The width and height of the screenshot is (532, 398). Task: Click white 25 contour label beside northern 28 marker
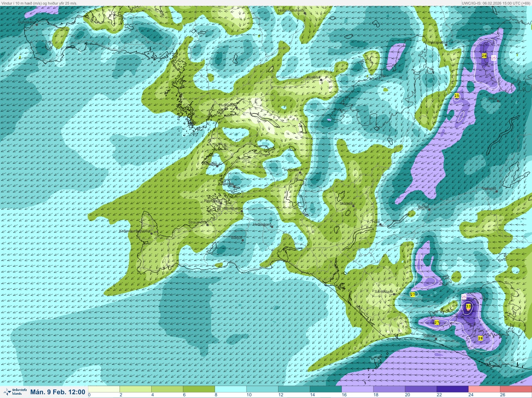[494, 58]
